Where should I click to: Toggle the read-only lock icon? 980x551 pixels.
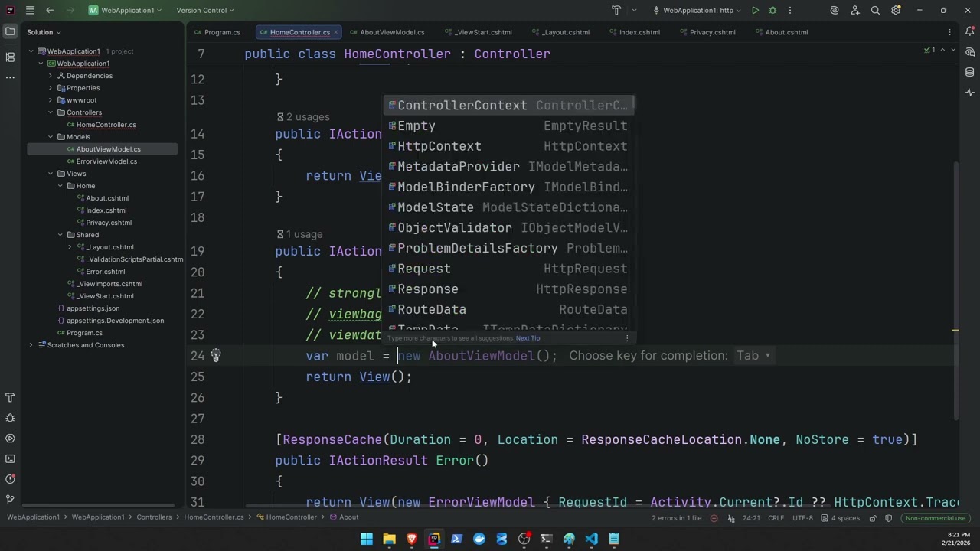pyautogui.click(x=874, y=518)
